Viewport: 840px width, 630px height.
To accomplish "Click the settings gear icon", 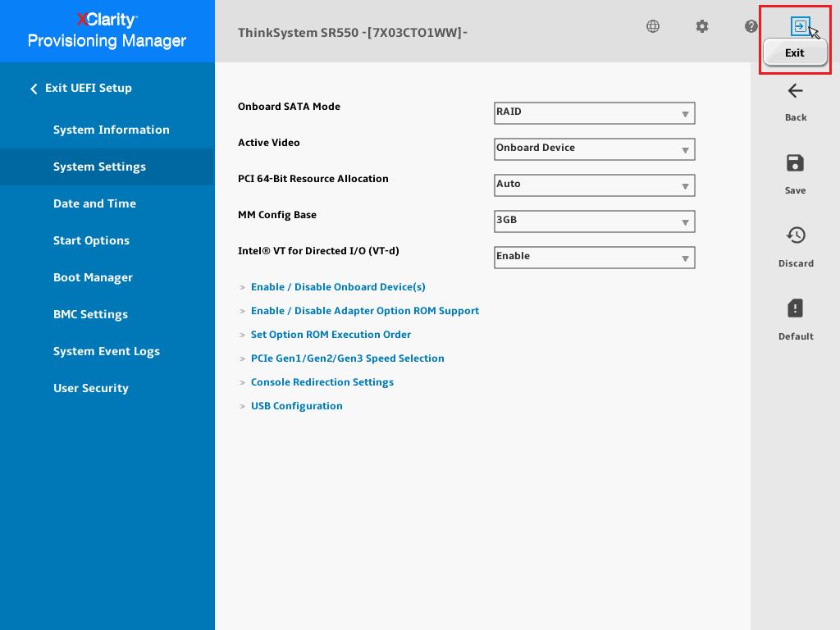I will [x=702, y=26].
